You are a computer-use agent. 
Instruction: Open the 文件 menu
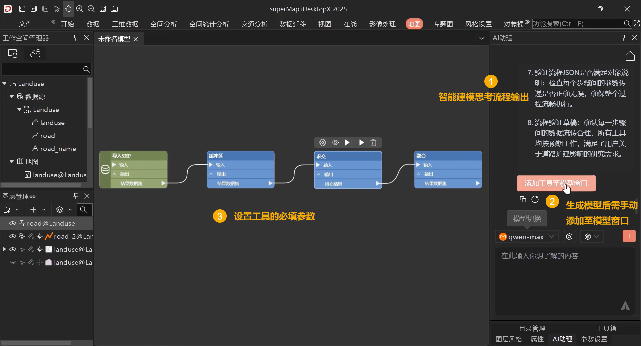tap(25, 24)
